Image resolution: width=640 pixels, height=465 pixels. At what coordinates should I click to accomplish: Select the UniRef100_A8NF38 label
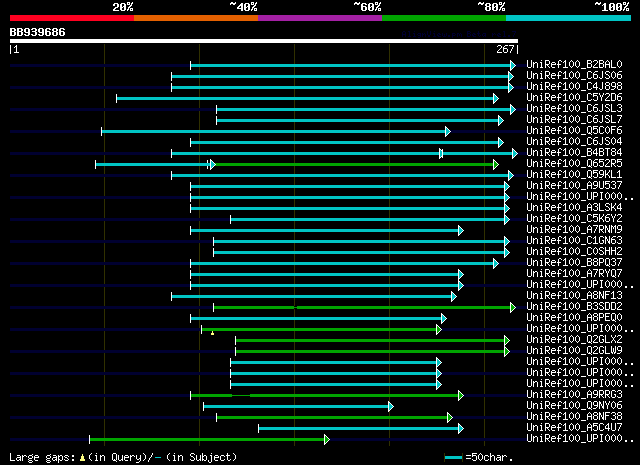tap(574, 417)
